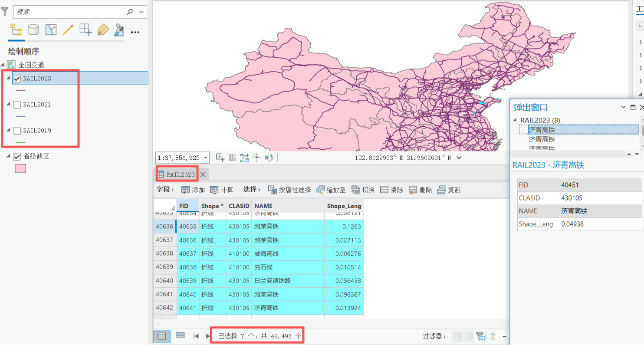Select the List By Snapping grid icon
644x345 pixels.
coord(85,30)
